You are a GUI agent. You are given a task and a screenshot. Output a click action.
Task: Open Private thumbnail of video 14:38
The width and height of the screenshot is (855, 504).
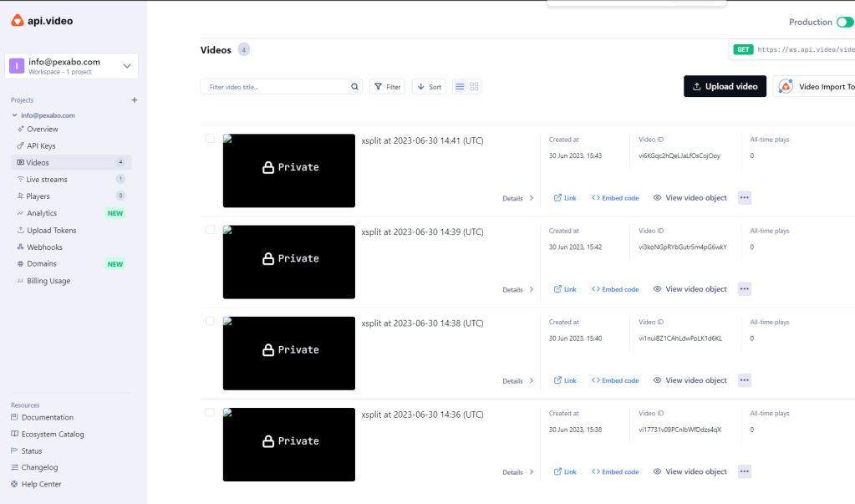tap(289, 354)
